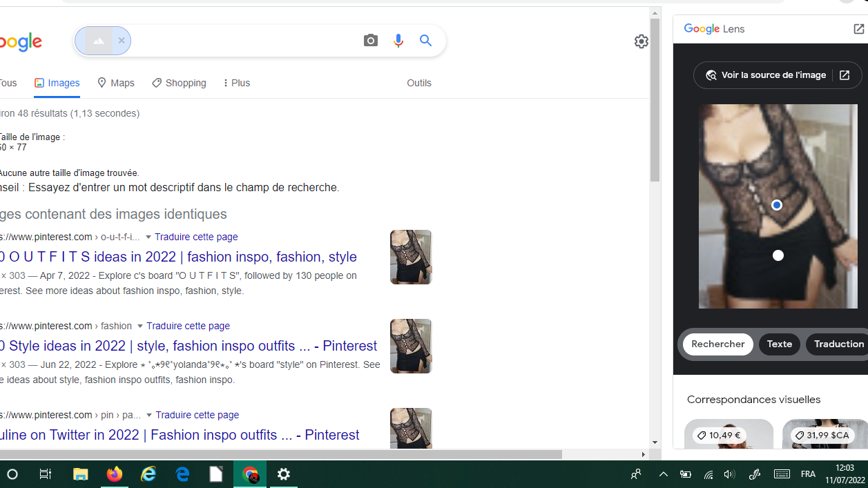868x488 pixels.
Task: Open Firefox from the taskbar
Action: click(115, 474)
